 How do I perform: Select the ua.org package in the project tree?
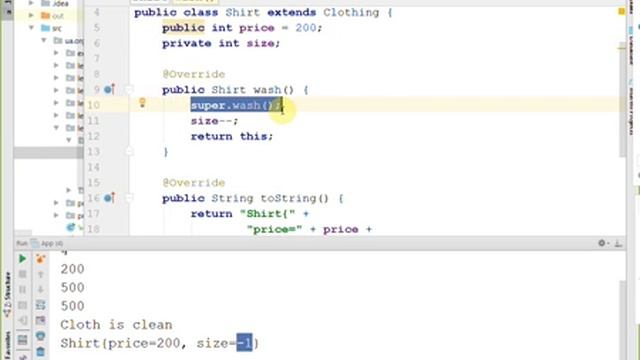pos(68,41)
